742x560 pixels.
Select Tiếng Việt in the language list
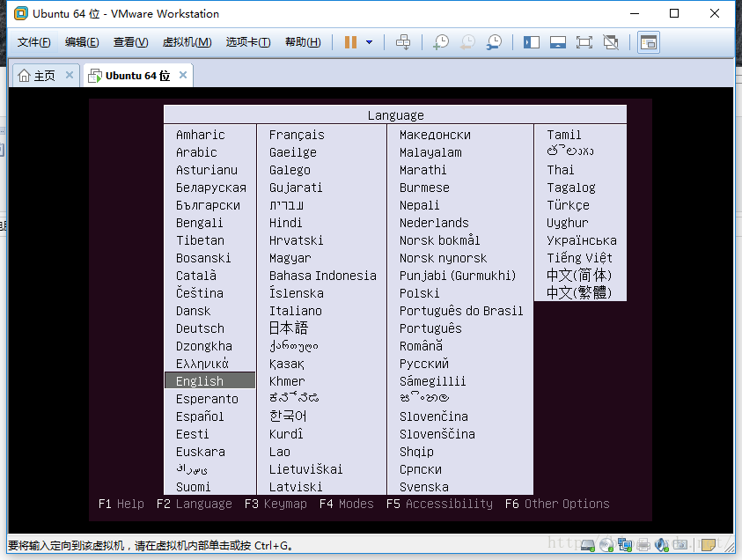[x=579, y=257]
